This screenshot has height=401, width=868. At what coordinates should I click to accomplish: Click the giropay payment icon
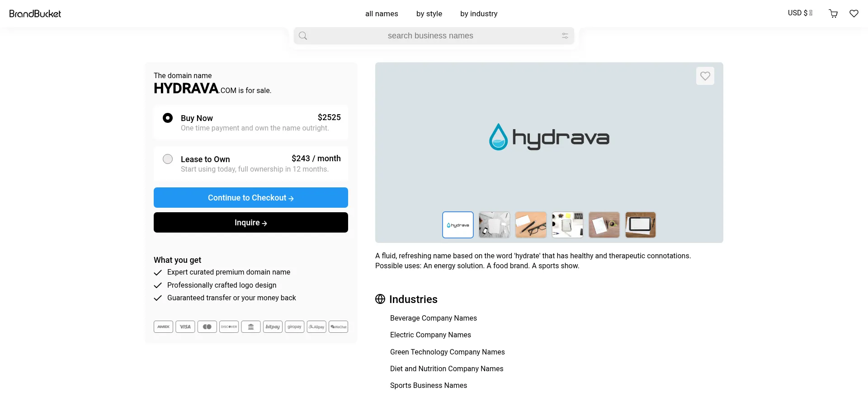294,326
